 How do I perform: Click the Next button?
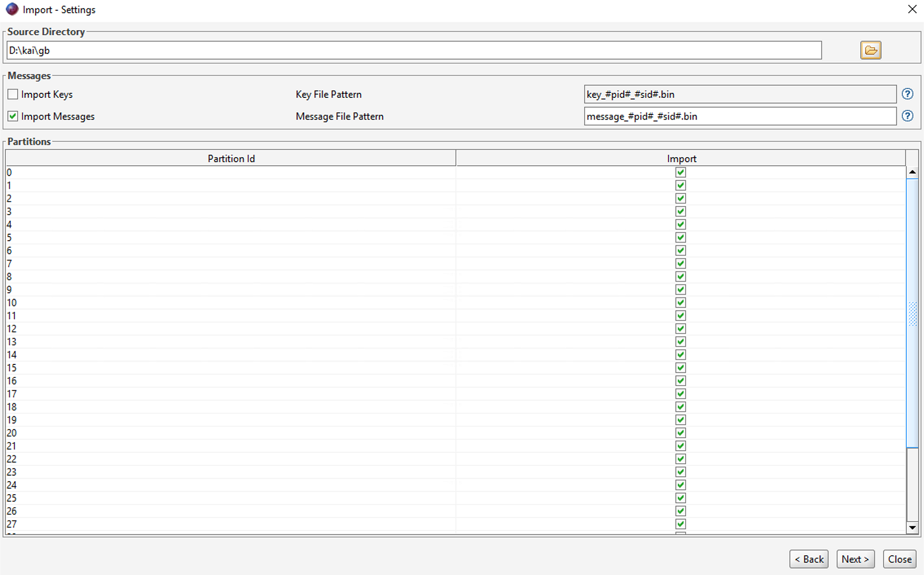[x=855, y=559]
